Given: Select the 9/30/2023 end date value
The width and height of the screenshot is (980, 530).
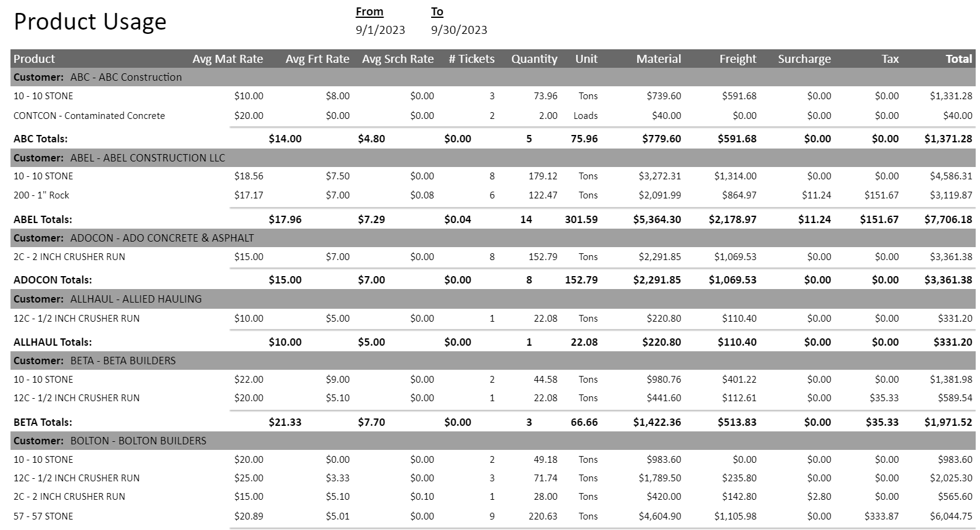Looking at the screenshot, I should [459, 30].
